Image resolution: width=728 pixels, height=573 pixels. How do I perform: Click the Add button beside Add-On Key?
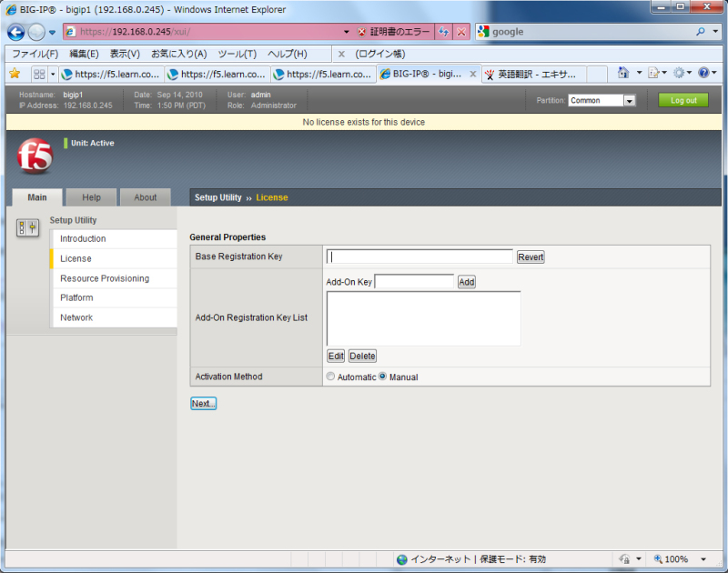pos(466,282)
